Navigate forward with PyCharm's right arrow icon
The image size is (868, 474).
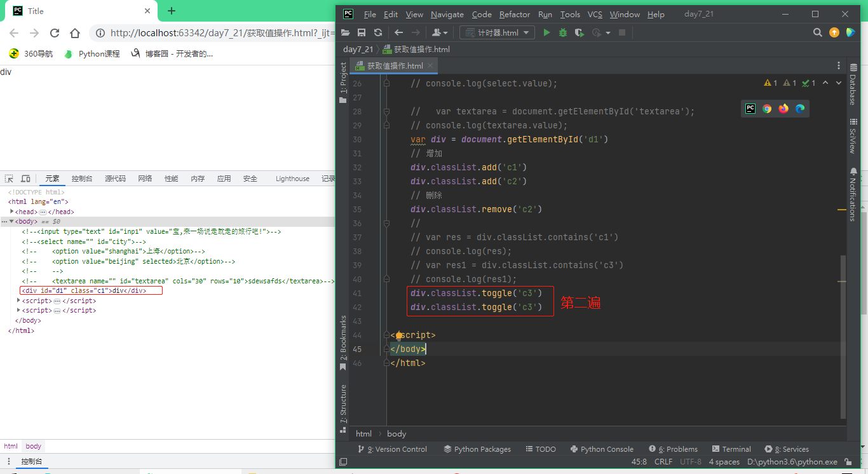(x=416, y=32)
